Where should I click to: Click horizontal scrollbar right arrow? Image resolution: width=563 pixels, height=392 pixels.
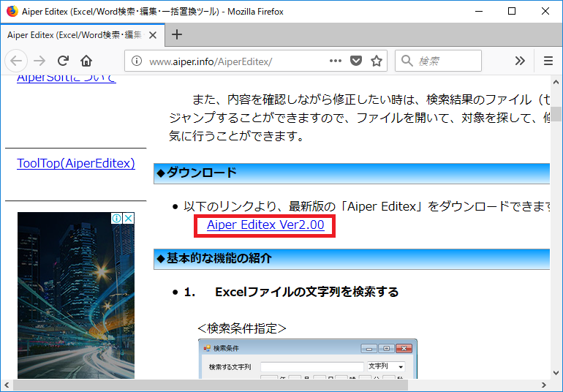pyautogui.click(x=544, y=385)
